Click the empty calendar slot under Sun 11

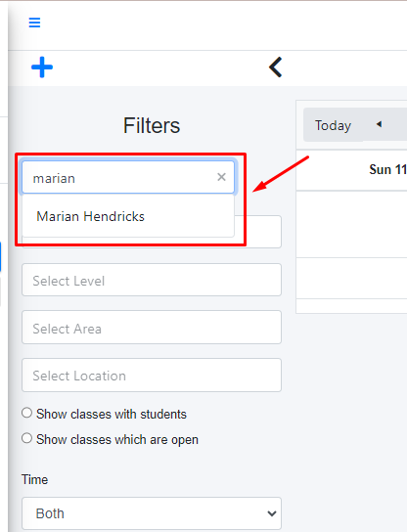point(351,224)
